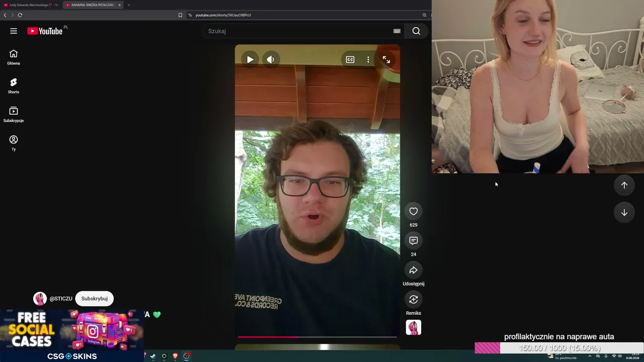Open the OBS icon in the taskbar
Viewport: 644px width, 362px height.
(x=186, y=356)
